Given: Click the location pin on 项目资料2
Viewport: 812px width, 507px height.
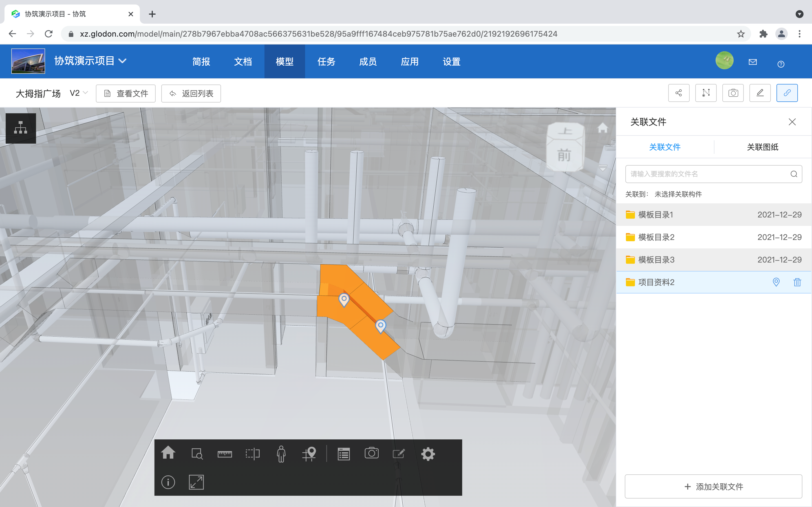Looking at the screenshot, I should [776, 282].
